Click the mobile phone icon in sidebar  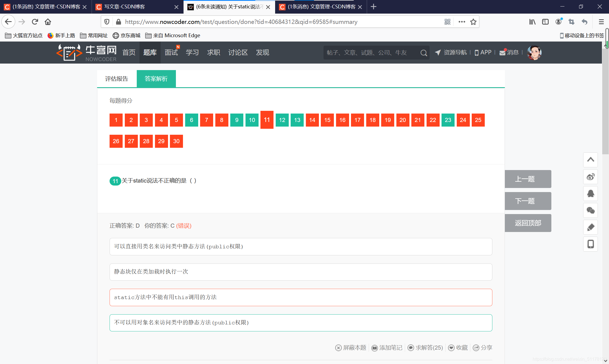coord(591,244)
